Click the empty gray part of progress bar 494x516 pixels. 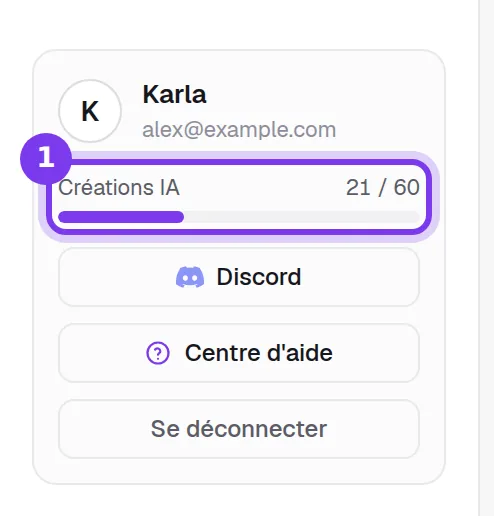tap(302, 217)
